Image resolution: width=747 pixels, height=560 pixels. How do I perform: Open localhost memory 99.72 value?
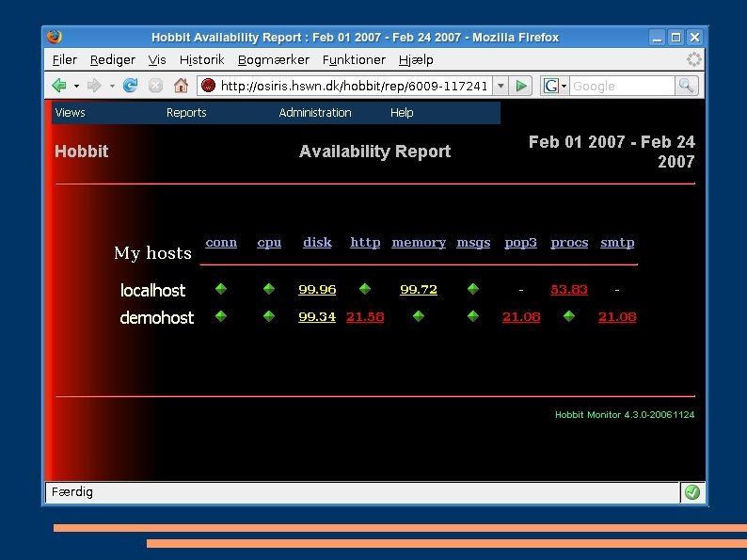419,289
